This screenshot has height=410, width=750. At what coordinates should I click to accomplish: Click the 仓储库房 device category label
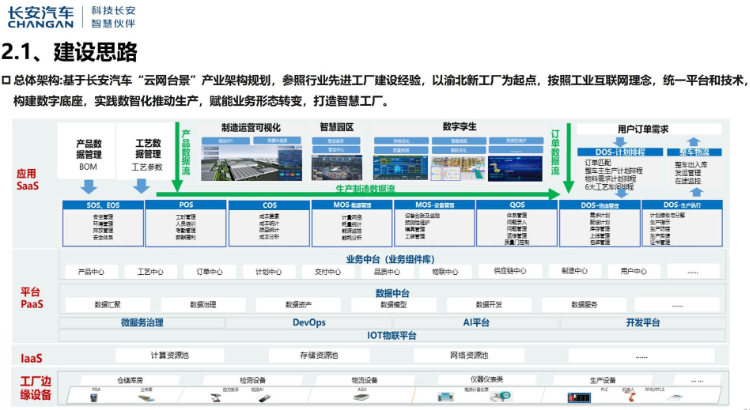click(x=130, y=380)
